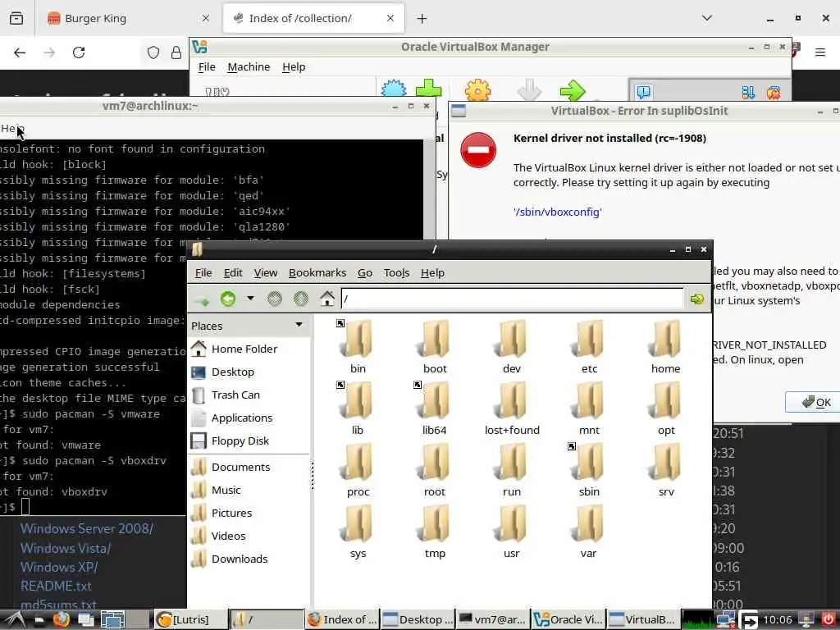Click VirtualBox blue New machine icon
This screenshot has width=840, height=630.
393,89
